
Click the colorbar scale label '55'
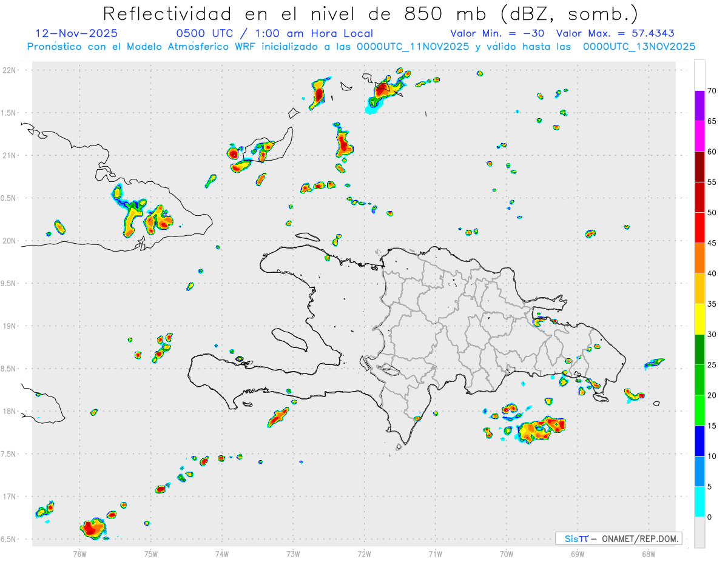[712, 182]
